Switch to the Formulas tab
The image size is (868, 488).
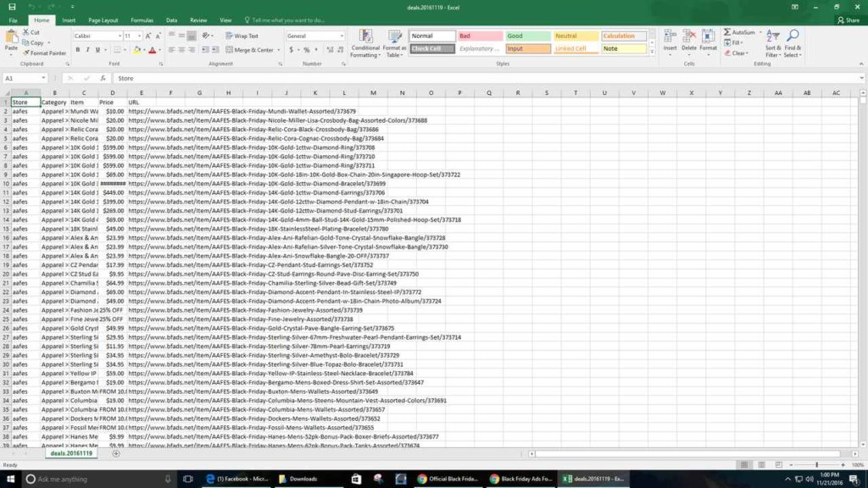142,20
